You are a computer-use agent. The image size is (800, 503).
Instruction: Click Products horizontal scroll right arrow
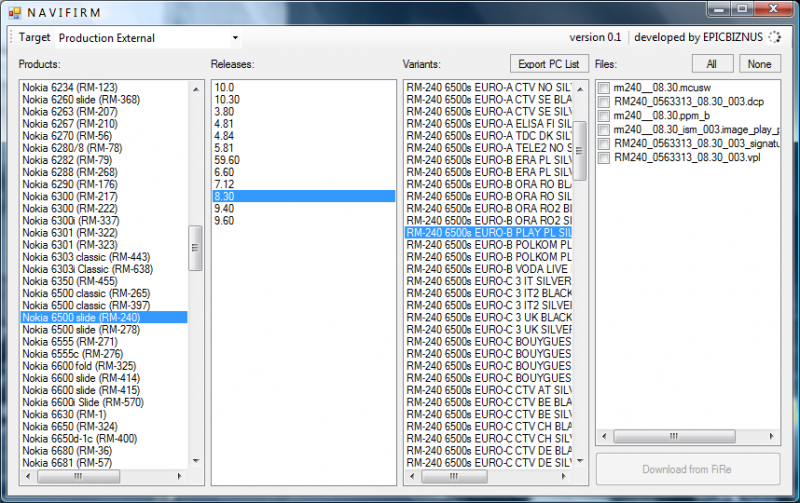pyautogui.click(x=180, y=476)
